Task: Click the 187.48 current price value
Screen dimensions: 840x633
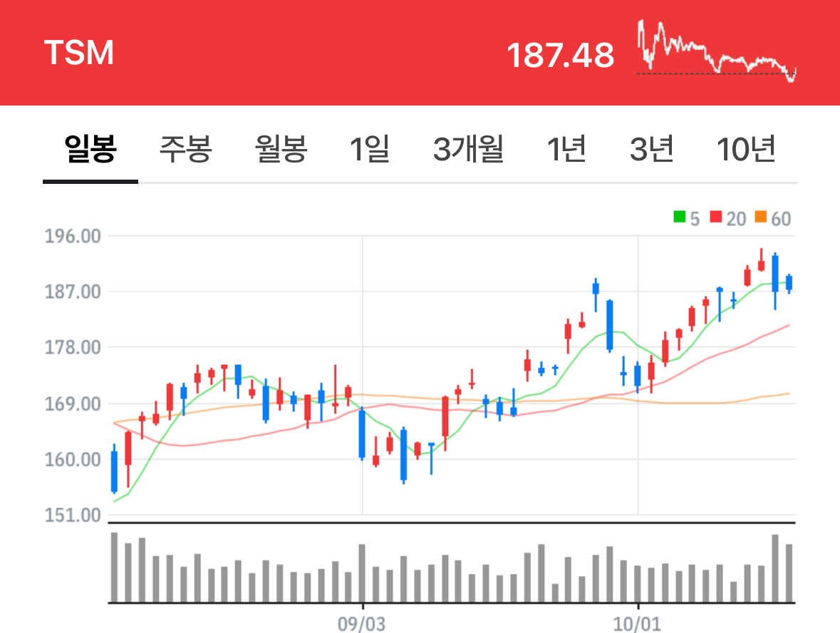Action: tap(561, 55)
